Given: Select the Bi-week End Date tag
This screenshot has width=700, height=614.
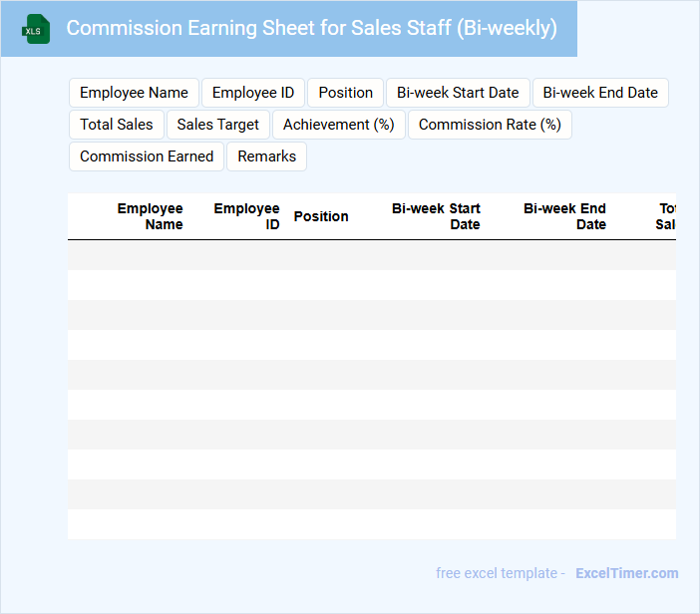Looking at the screenshot, I should tap(600, 93).
